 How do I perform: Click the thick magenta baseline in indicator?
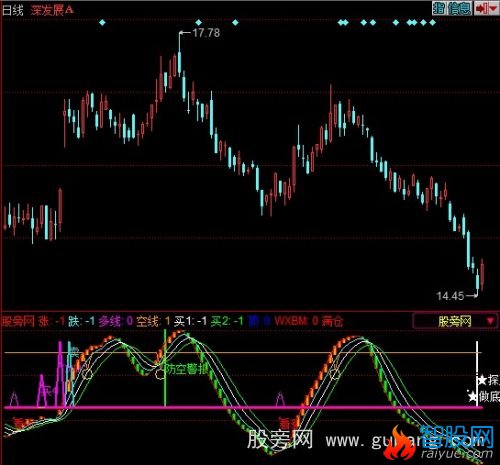click(243, 407)
